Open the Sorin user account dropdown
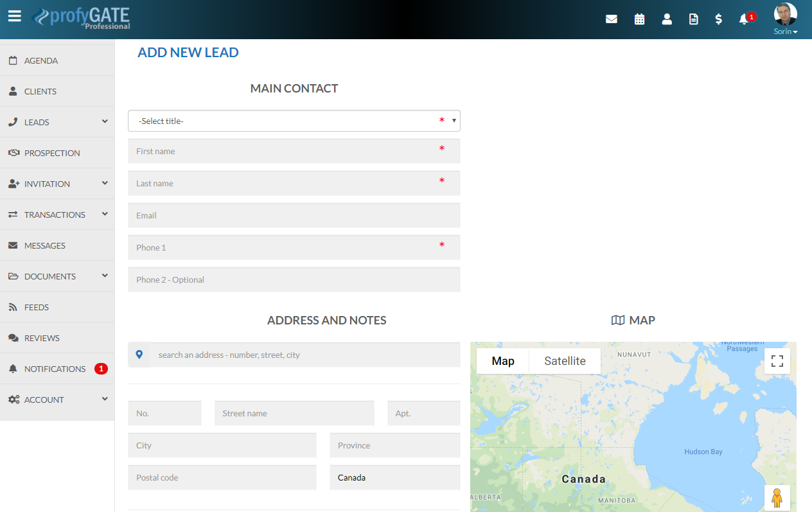The width and height of the screenshot is (812, 512). [x=785, y=31]
